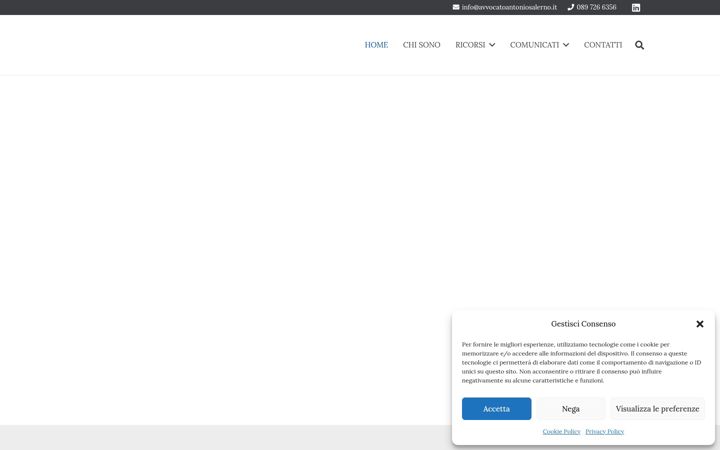The image size is (720, 450).
Task: Click Visualizza le preferenze button
Action: 658,409
